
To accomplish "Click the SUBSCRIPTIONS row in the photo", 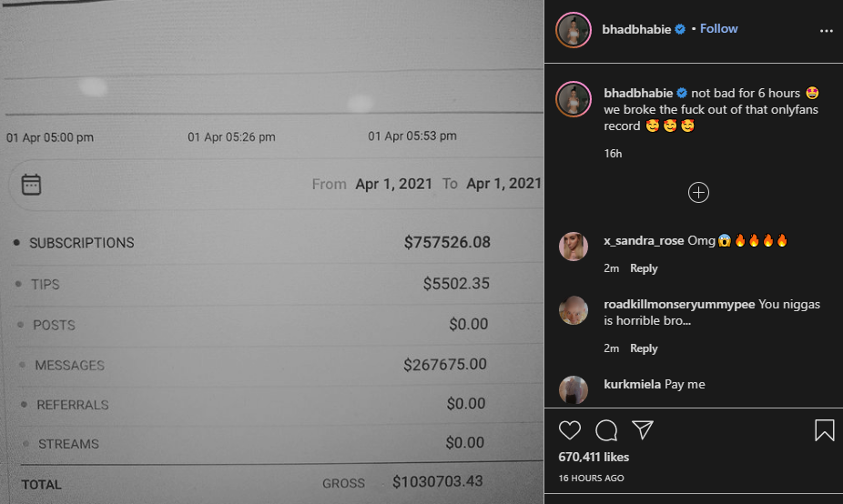I will (x=253, y=242).
